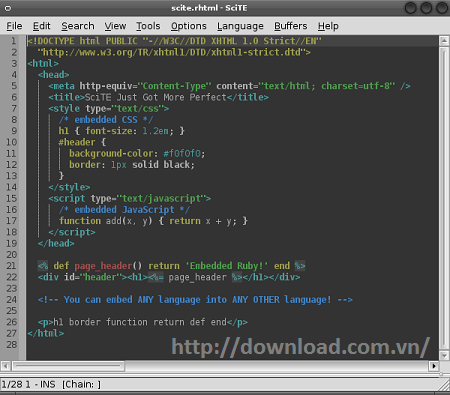Click the opening <html> tag on line 3
The height and width of the screenshot is (395, 450).
[x=43, y=63]
